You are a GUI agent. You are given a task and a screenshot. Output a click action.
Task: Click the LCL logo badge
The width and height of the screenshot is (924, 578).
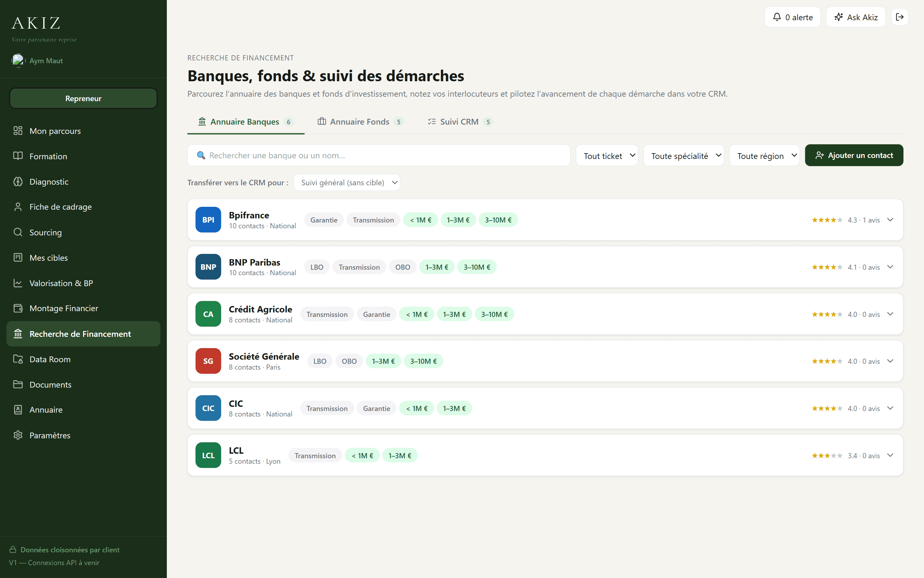coord(208,455)
